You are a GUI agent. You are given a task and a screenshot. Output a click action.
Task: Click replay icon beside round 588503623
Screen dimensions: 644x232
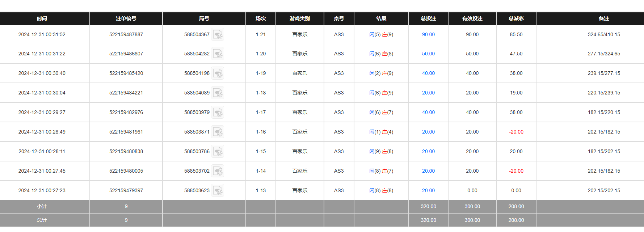tap(218, 191)
